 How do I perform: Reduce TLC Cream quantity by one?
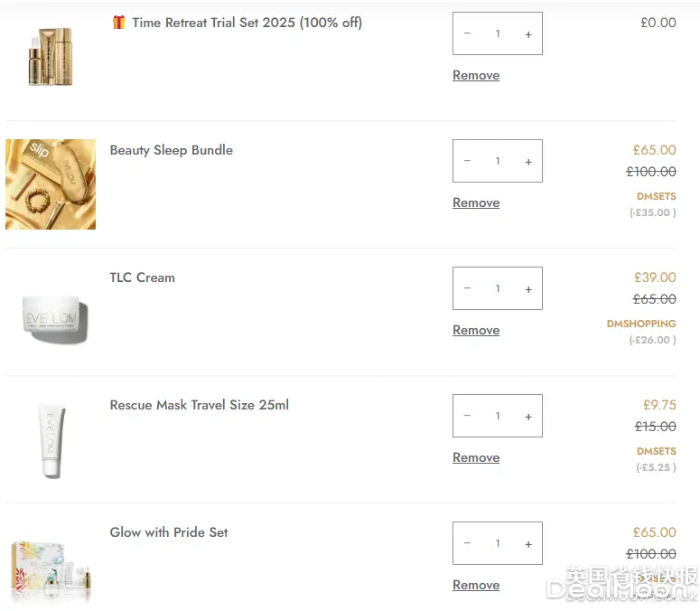[467, 289]
